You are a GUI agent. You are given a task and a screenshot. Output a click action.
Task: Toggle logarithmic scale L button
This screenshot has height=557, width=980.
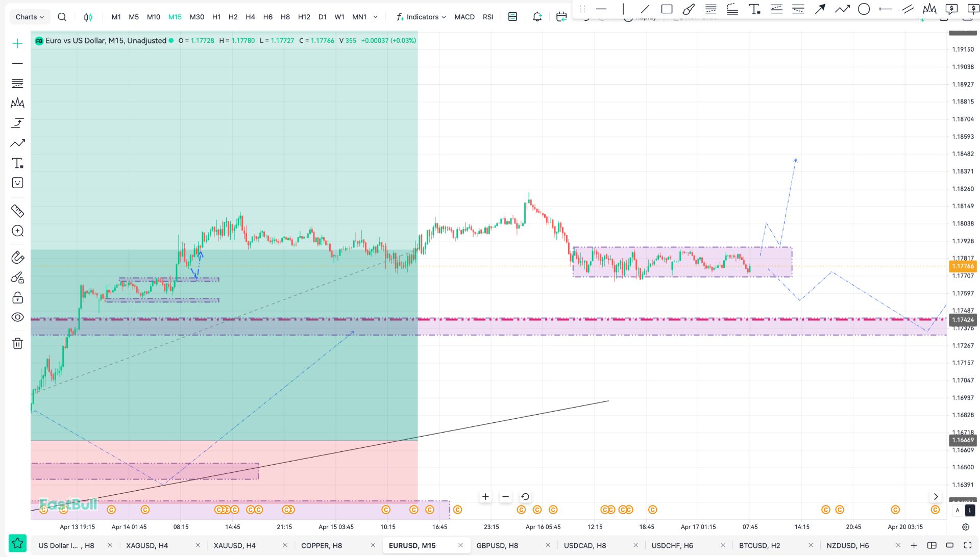[970, 510]
